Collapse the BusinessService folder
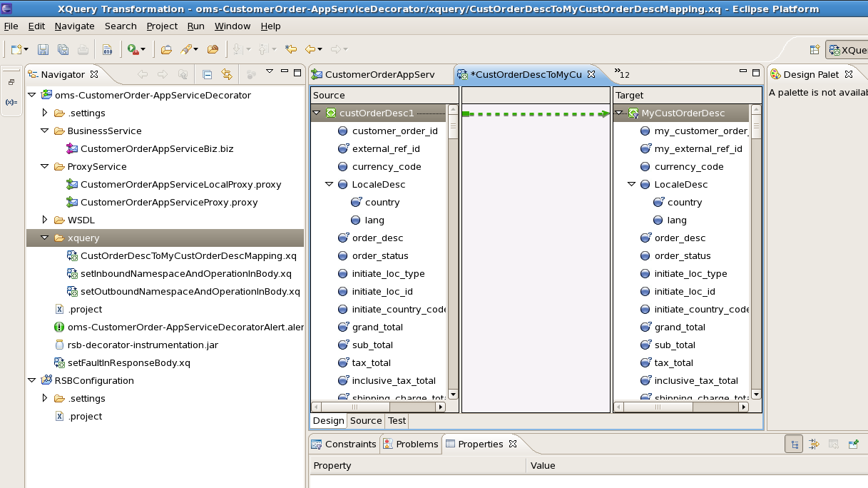This screenshot has height=488, width=868. 45,131
